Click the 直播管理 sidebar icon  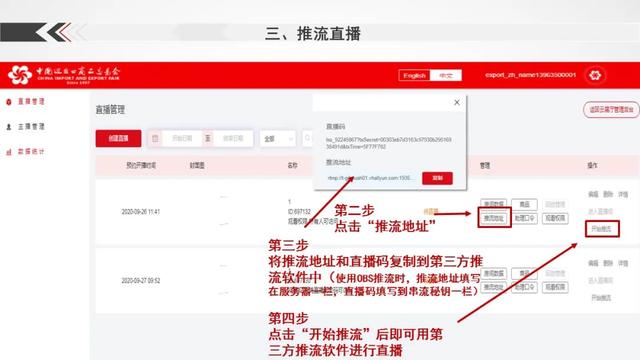(x=9, y=102)
